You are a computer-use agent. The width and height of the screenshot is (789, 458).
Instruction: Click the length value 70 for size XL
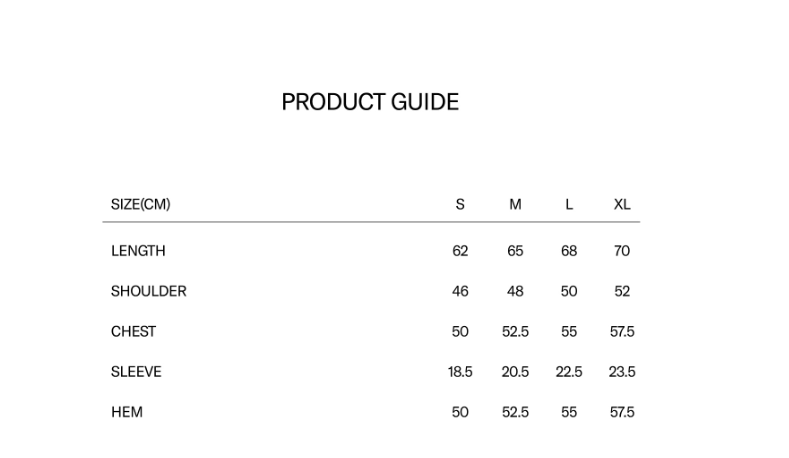click(x=622, y=251)
